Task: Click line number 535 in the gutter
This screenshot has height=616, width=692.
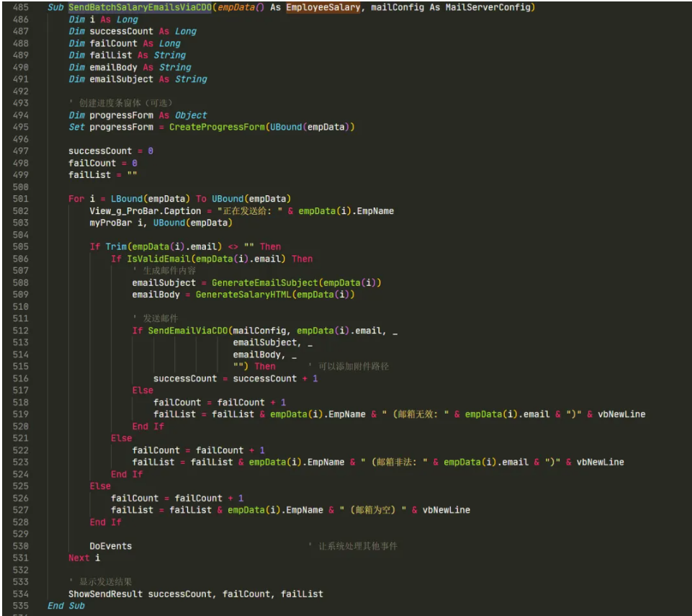Action: point(20,606)
